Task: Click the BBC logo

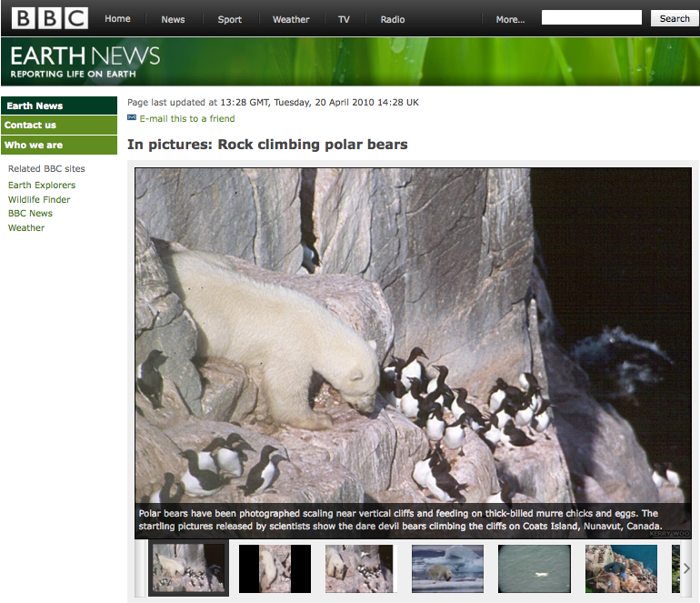Action: click(x=50, y=18)
